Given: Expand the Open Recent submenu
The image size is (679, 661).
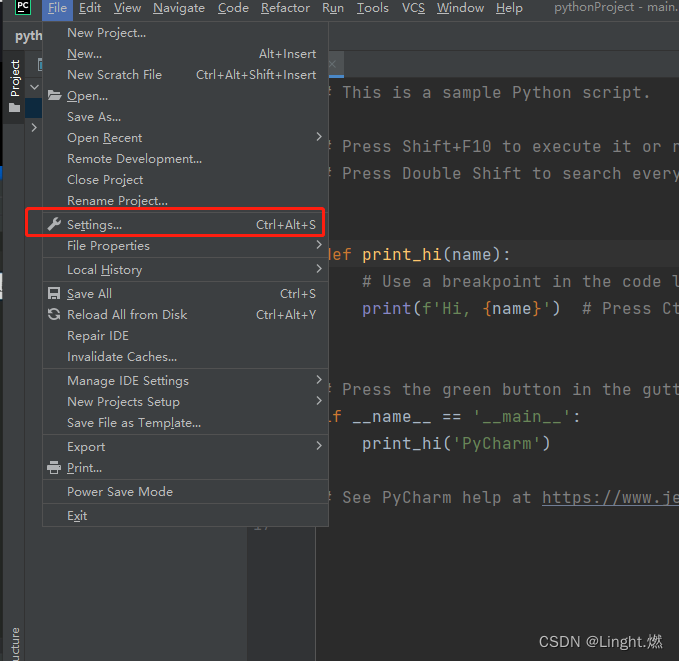Looking at the screenshot, I should [x=185, y=138].
